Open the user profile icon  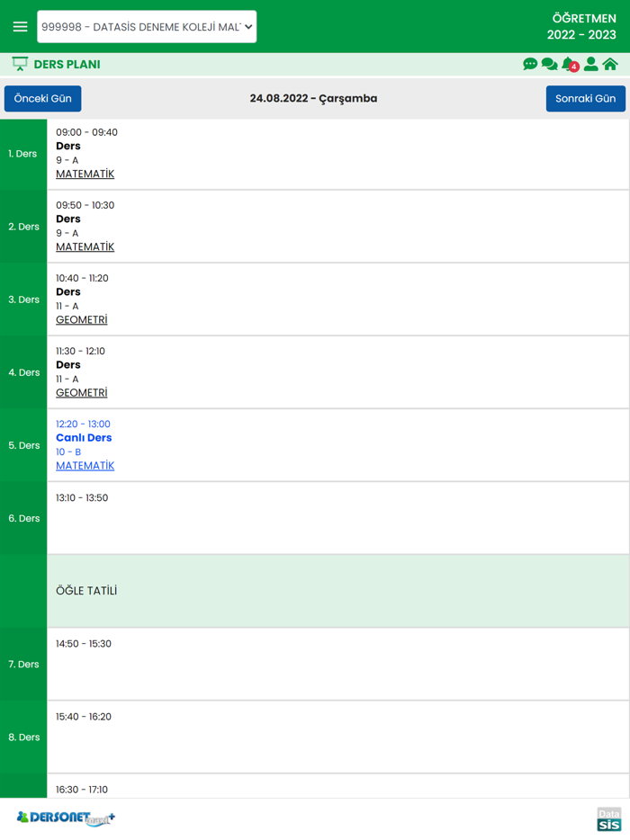pos(591,64)
